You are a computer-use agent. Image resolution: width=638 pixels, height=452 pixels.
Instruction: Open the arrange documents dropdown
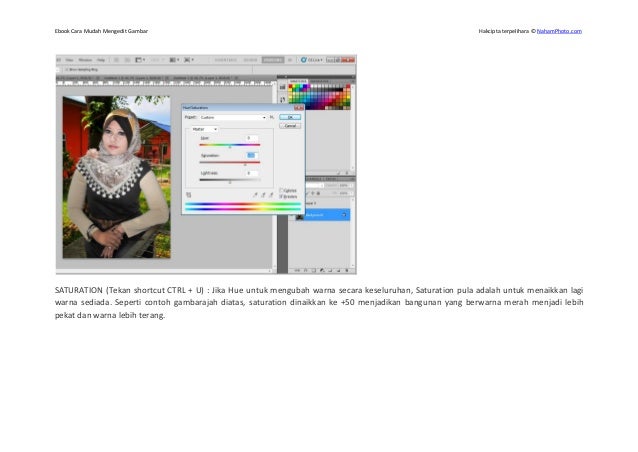click(175, 60)
